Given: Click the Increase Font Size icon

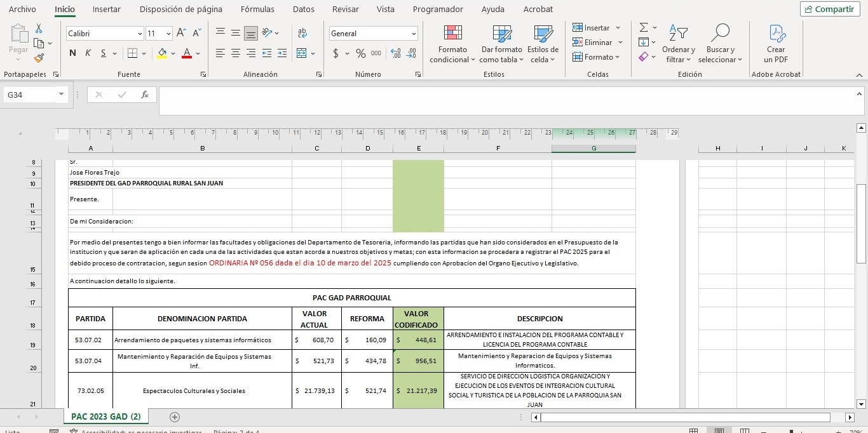Looking at the screenshot, I should point(181,33).
